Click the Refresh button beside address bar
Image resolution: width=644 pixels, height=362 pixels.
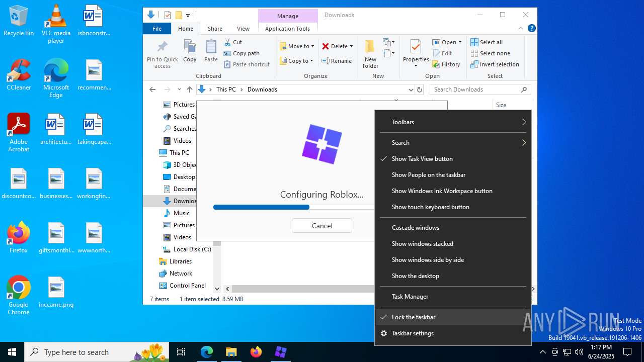point(420,89)
